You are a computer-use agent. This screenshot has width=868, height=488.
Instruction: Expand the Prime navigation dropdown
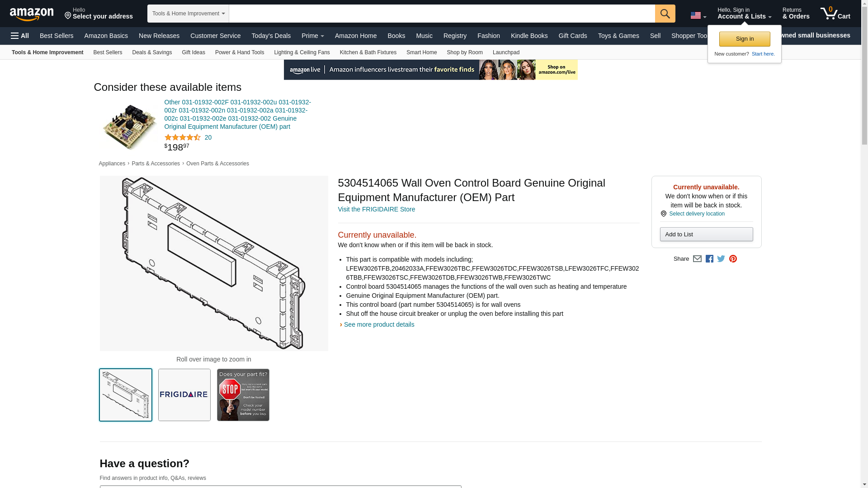click(312, 36)
